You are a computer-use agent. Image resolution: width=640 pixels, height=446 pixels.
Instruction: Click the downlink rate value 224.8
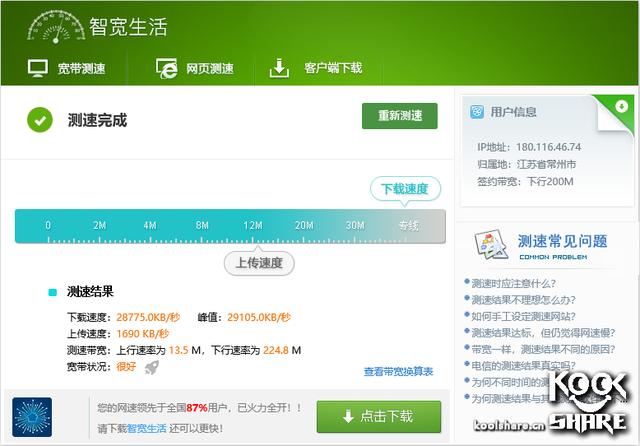tap(276, 350)
